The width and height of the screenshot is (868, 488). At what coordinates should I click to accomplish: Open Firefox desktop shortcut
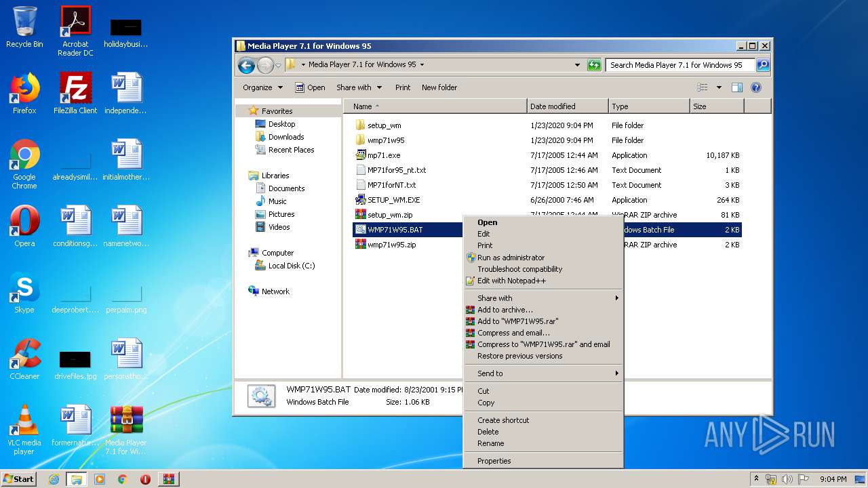click(24, 94)
